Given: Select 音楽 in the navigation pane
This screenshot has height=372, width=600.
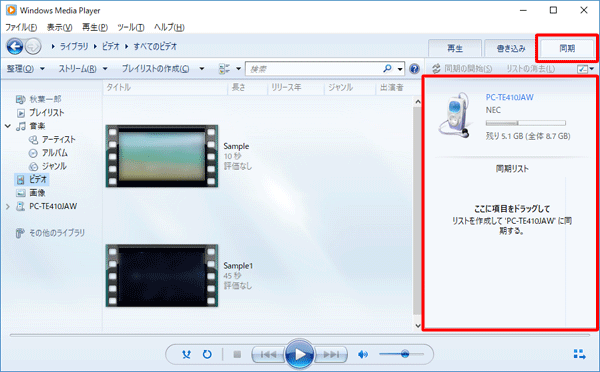Looking at the screenshot, I should pyautogui.click(x=37, y=126).
